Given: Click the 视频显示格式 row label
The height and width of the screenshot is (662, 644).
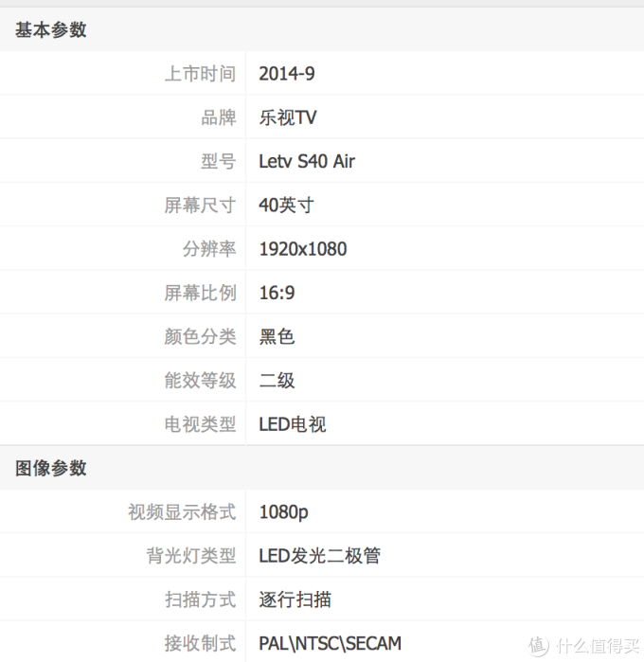Looking at the screenshot, I should [182, 512].
